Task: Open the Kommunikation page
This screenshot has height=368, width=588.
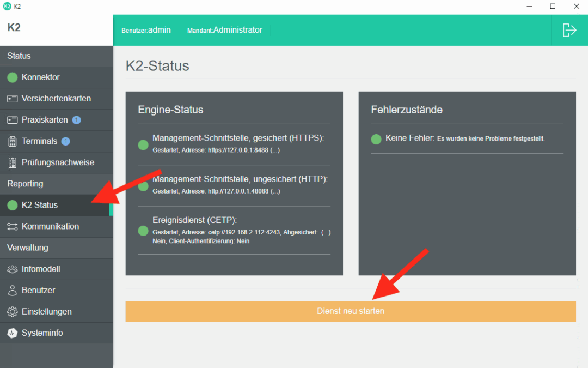Action: [x=56, y=226]
